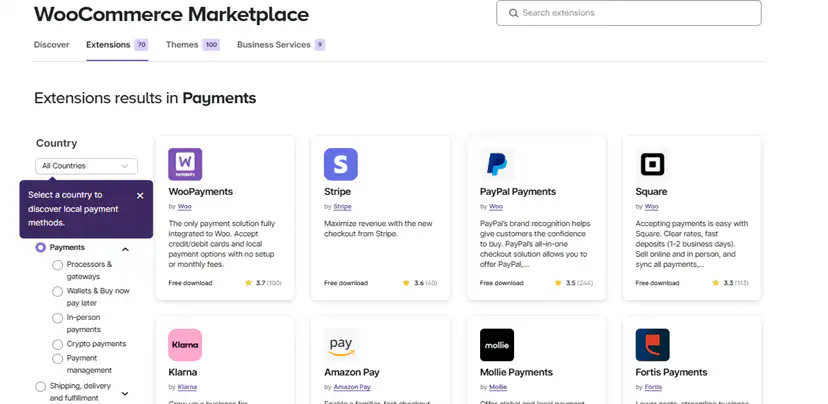
Task: Click the Stripe rating star
Action: 406,283
